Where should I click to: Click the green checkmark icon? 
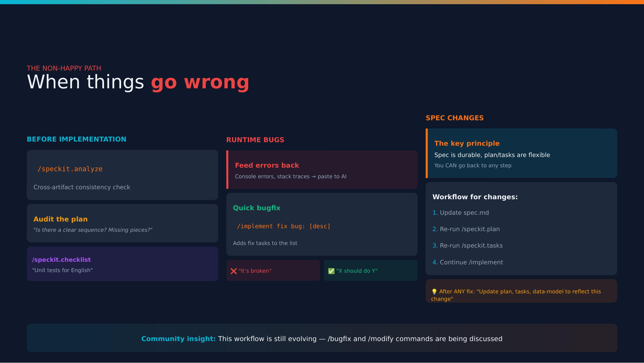coord(331,271)
